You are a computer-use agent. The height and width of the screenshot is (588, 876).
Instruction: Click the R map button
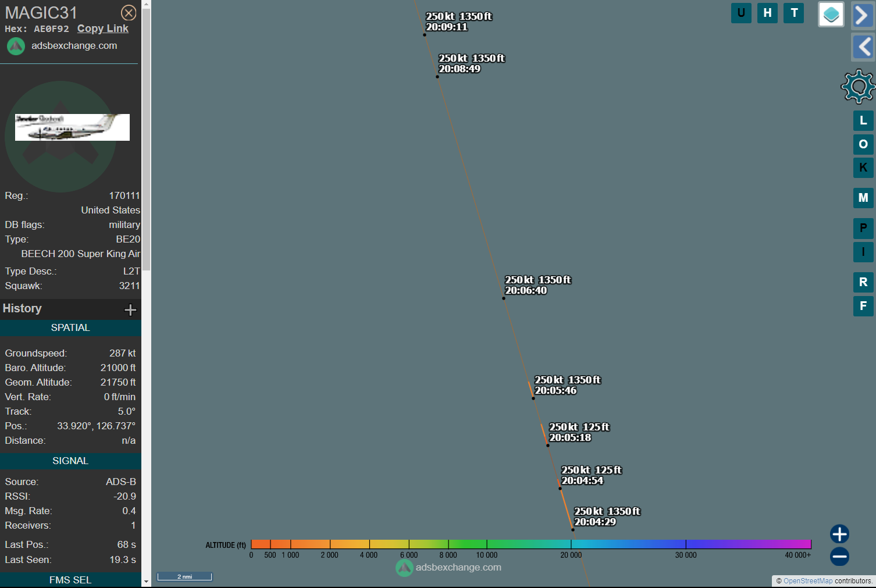pos(863,282)
